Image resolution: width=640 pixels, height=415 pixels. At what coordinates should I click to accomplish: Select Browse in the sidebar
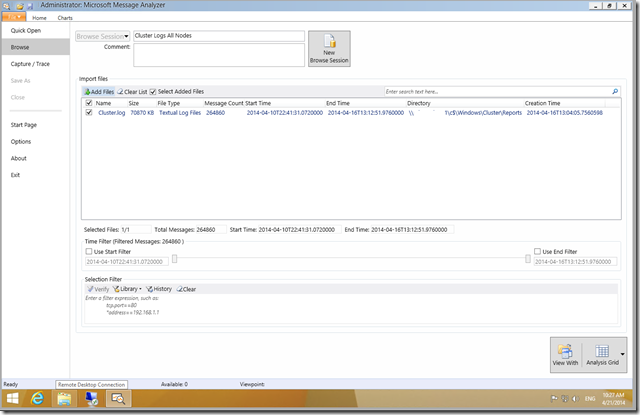pos(36,47)
